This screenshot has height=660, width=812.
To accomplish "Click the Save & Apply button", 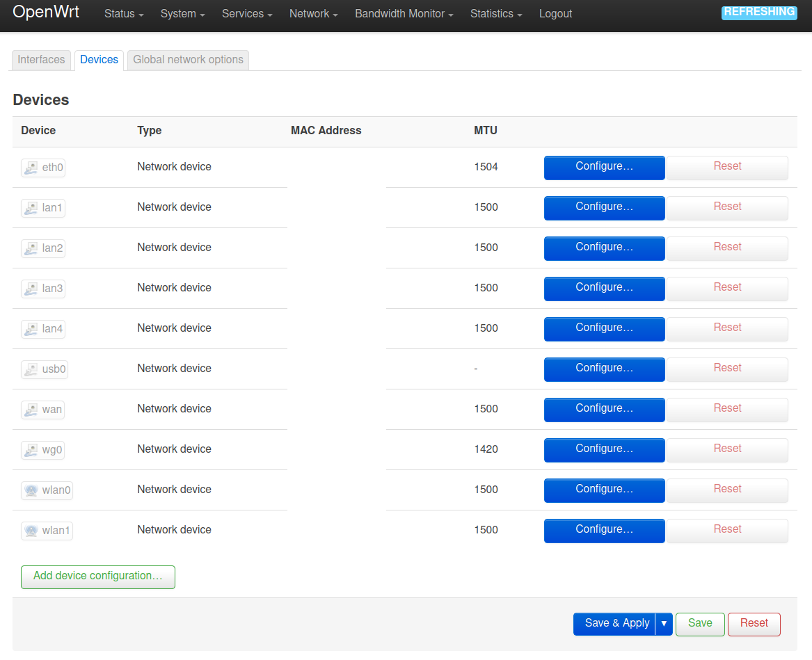I will tap(614, 624).
